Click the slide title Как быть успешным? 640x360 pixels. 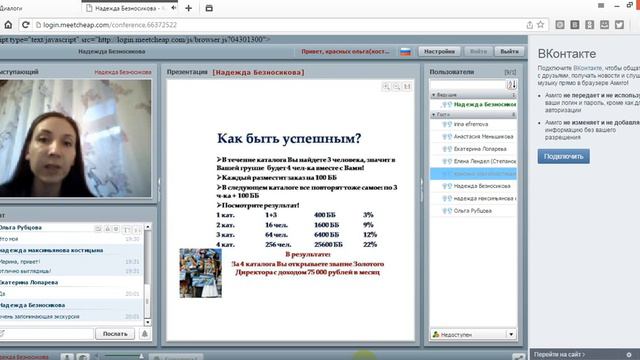pos(289,138)
